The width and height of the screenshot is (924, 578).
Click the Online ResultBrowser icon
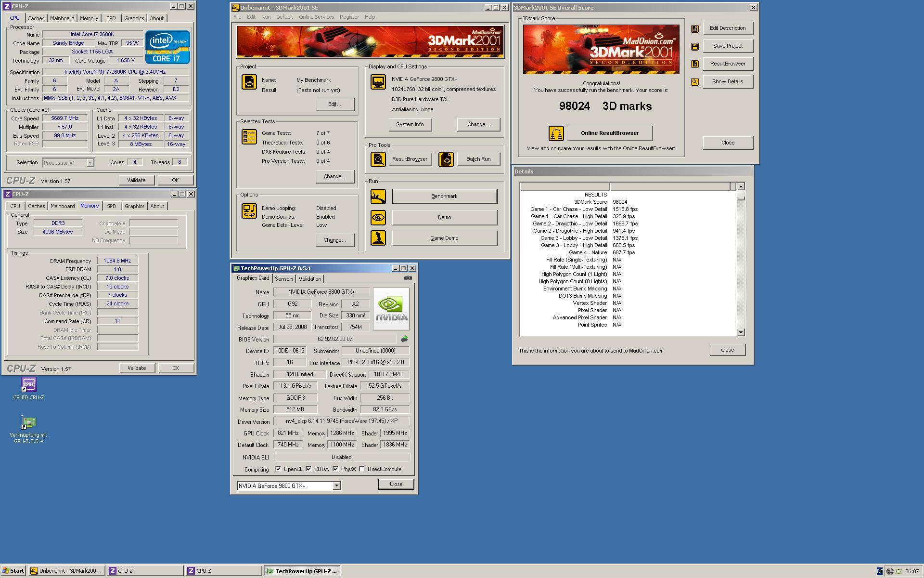[x=556, y=133]
